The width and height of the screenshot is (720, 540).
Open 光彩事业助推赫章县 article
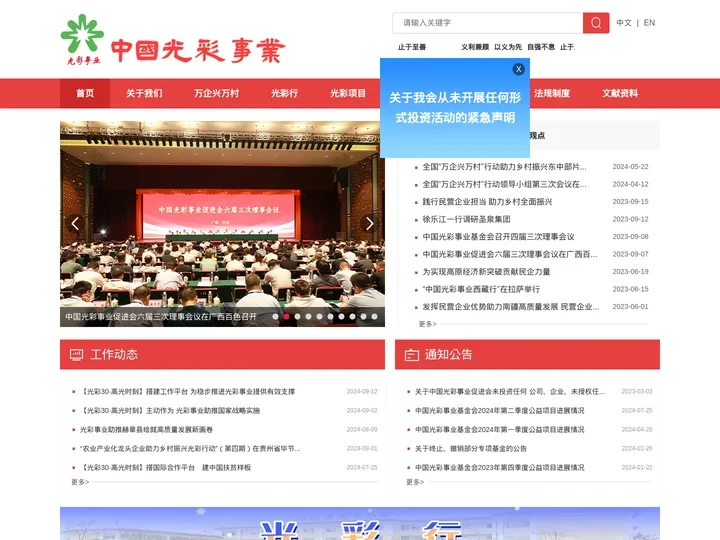146,430
